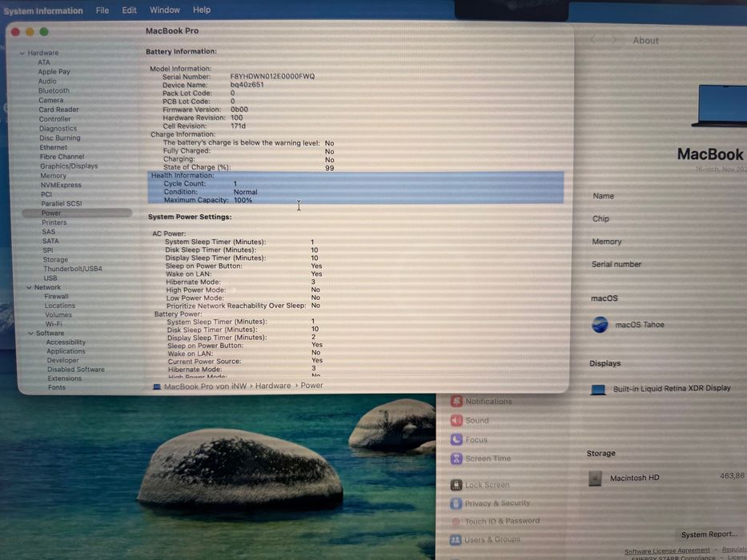Select the highlighted Power sidebar item
Image resolution: width=747 pixels, height=560 pixels.
77,213
